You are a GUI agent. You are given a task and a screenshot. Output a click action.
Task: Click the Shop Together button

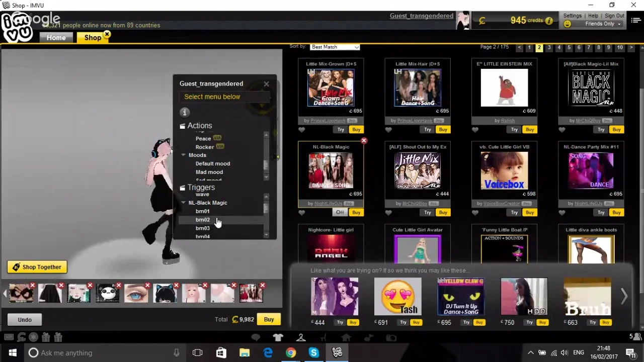pos(37,267)
